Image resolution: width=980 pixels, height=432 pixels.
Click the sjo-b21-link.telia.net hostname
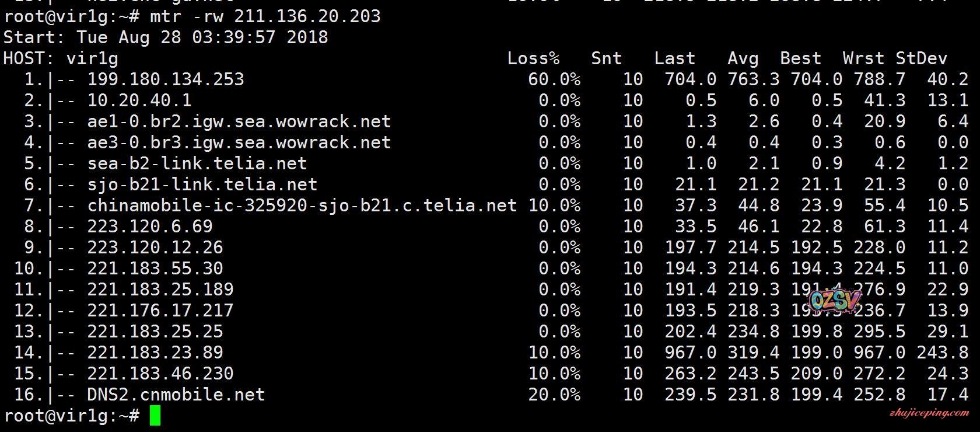(202, 184)
